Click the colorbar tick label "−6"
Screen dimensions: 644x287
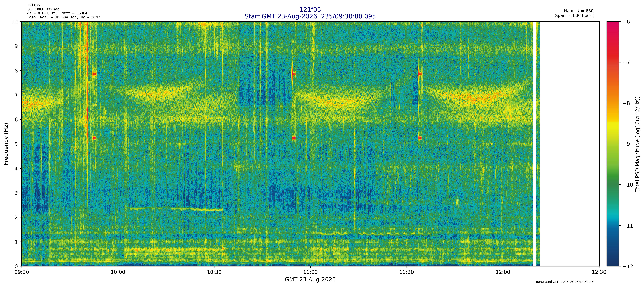(626, 22)
